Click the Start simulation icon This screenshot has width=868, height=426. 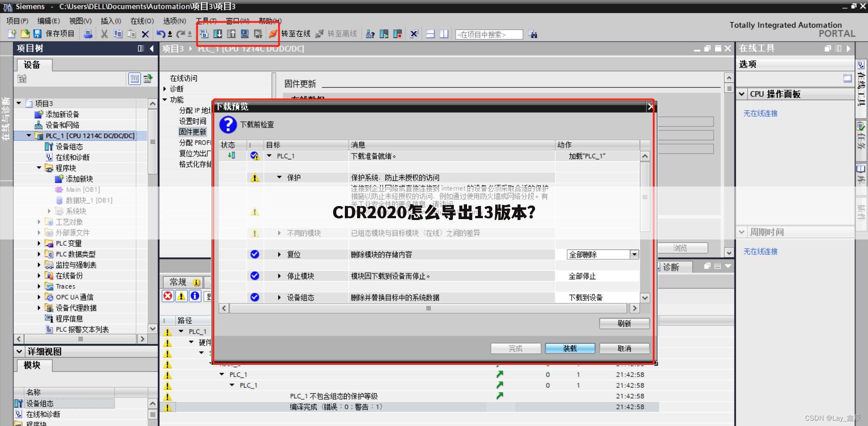(x=245, y=34)
